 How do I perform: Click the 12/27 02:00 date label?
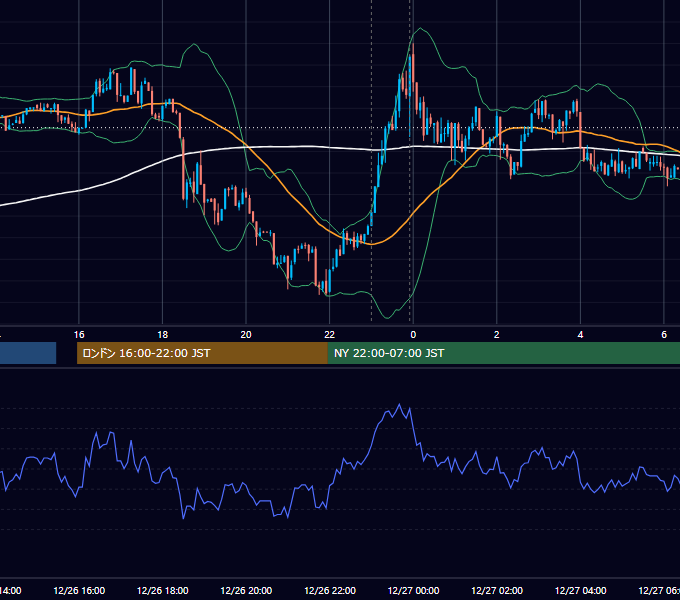pyautogui.click(x=497, y=590)
